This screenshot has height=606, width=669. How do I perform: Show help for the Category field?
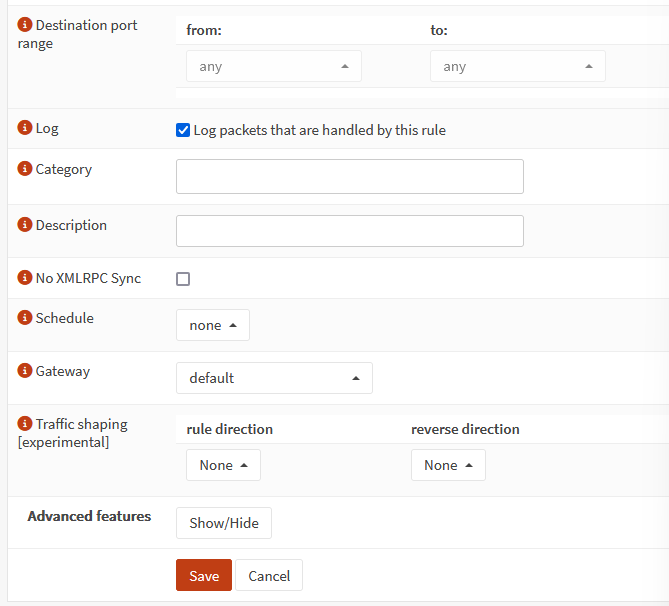(x=25, y=169)
